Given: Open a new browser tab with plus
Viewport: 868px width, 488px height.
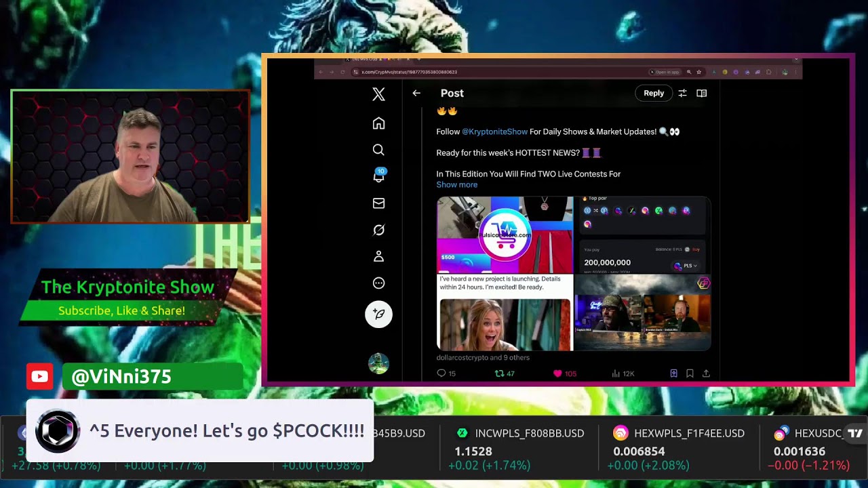Looking at the screenshot, I should pos(419,60).
